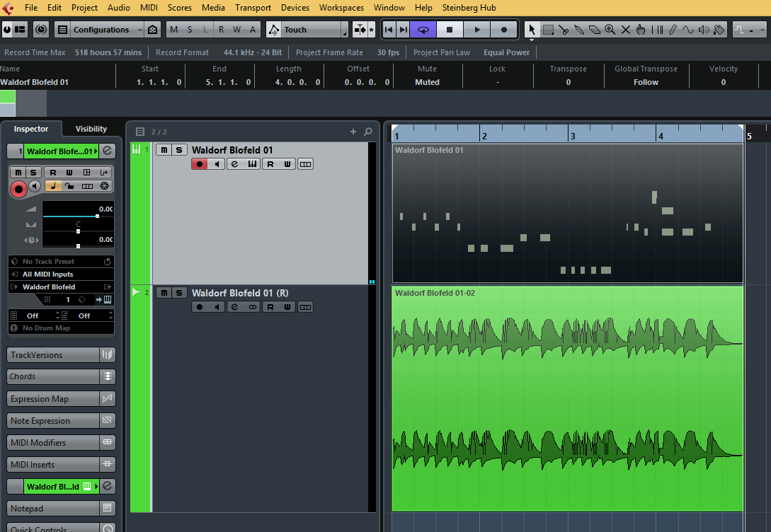Open the Devices menu

[x=295, y=7]
